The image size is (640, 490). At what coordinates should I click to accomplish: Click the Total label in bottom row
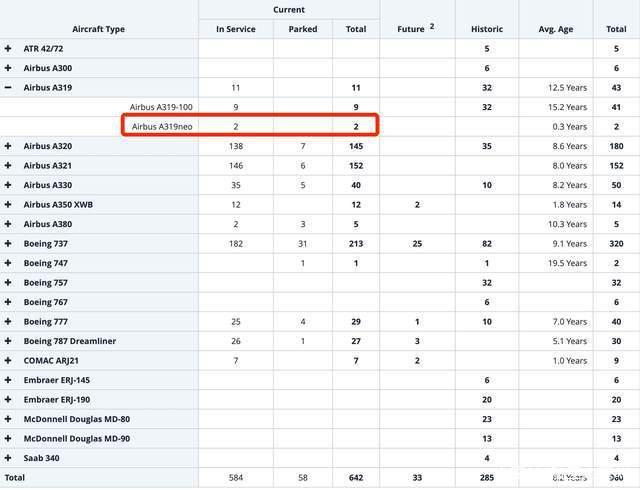[x=15, y=477]
